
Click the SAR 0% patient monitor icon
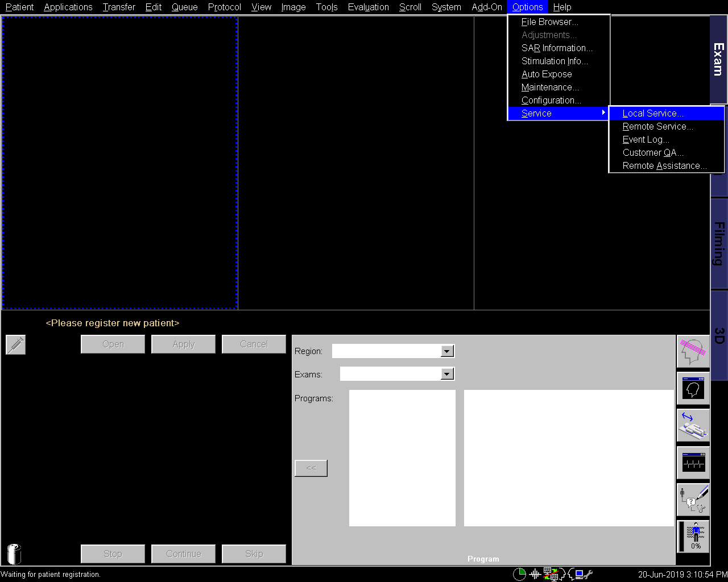693,537
